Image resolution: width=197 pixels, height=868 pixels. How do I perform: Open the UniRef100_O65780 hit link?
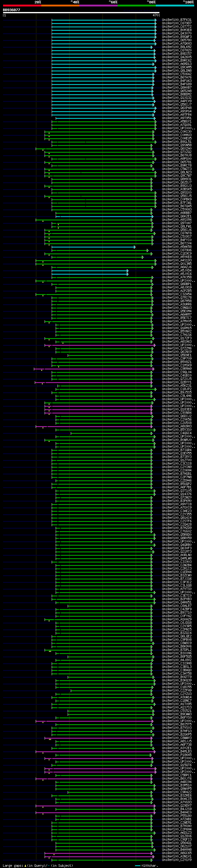tap(177, 40)
